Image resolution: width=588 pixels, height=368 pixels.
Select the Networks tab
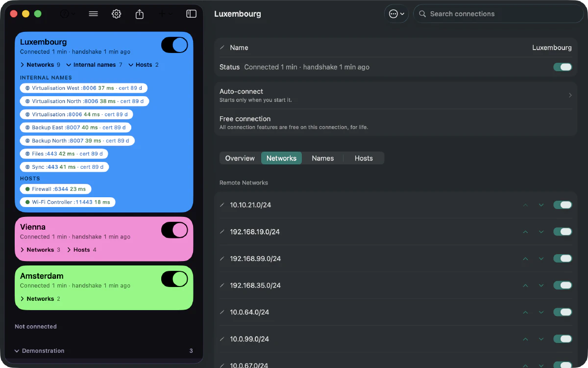coord(281,158)
